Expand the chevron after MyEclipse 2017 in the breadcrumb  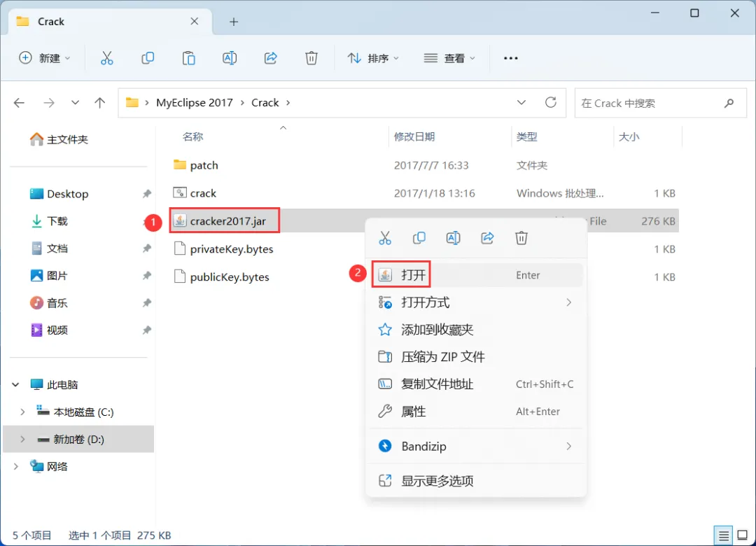coord(242,103)
